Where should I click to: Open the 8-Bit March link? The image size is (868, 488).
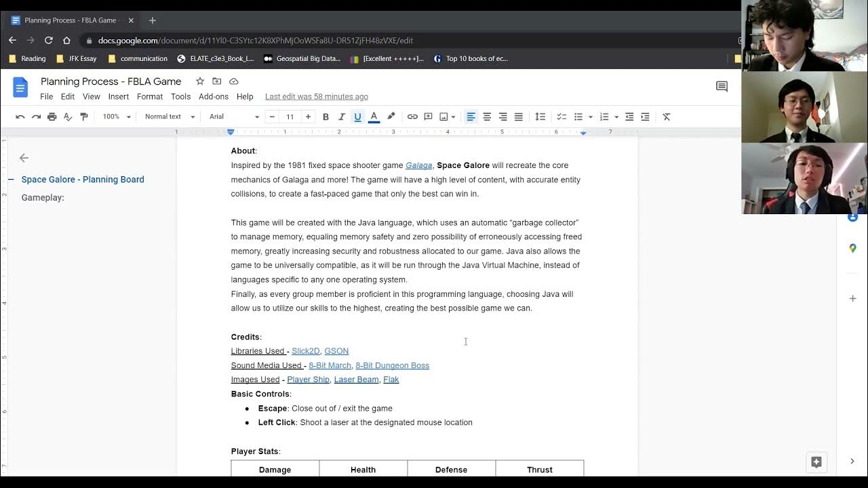330,365
